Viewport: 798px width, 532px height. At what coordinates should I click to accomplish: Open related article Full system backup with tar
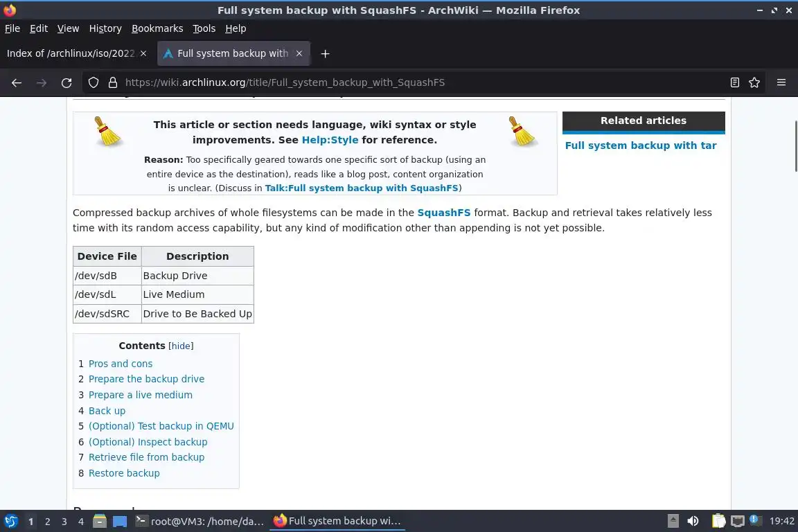click(641, 145)
